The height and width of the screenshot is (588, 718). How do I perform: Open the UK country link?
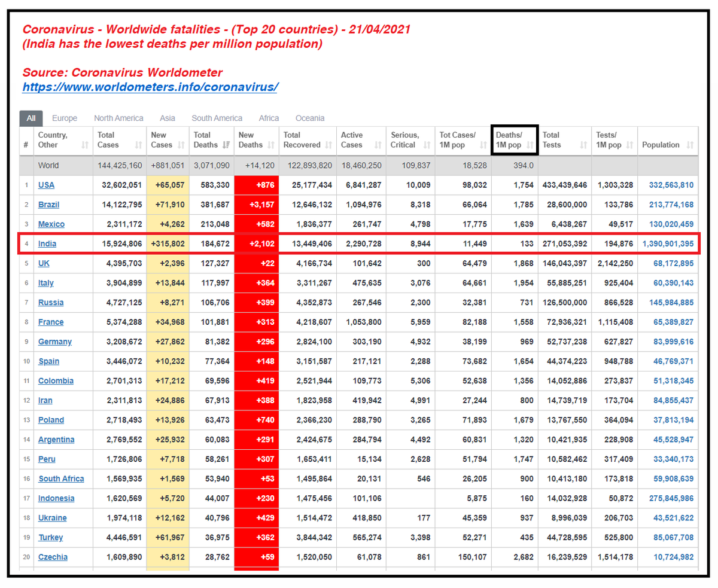coord(44,263)
